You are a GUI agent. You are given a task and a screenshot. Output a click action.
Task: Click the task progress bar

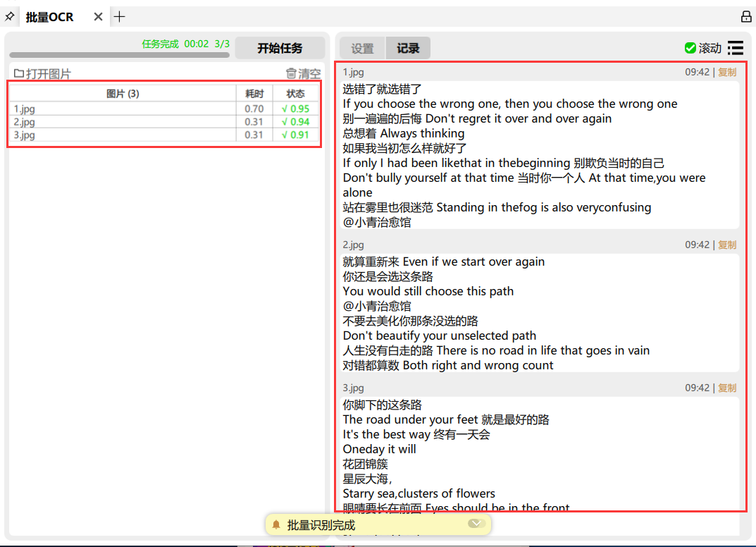pyautogui.click(x=119, y=55)
